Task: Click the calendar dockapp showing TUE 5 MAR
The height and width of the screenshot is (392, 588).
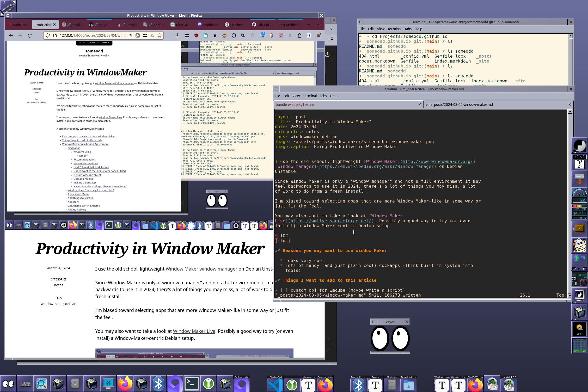Action: pos(580,162)
